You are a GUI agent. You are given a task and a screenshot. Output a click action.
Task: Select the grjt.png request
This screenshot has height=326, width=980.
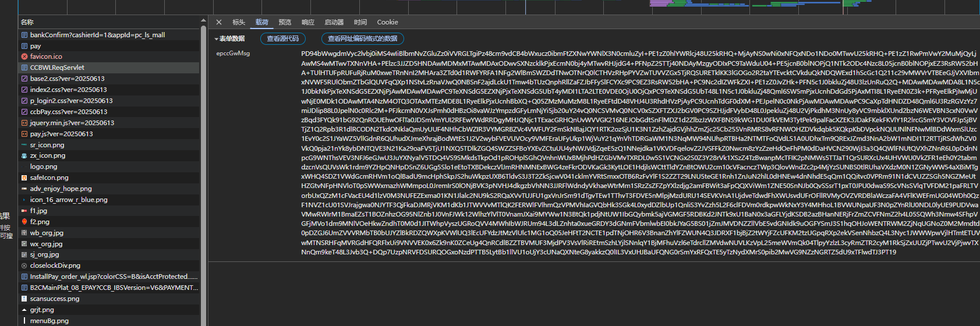pyautogui.click(x=109, y=310)
